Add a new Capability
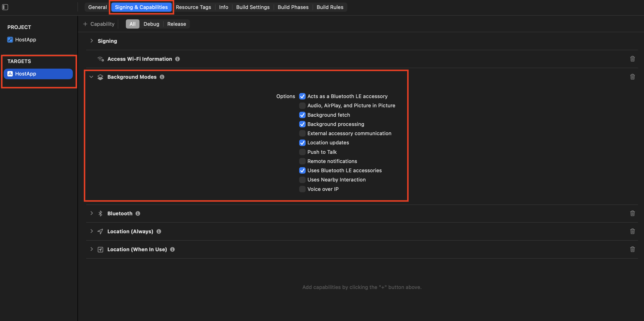The width and height of the screenshot is (644, 321). (99, 24)
